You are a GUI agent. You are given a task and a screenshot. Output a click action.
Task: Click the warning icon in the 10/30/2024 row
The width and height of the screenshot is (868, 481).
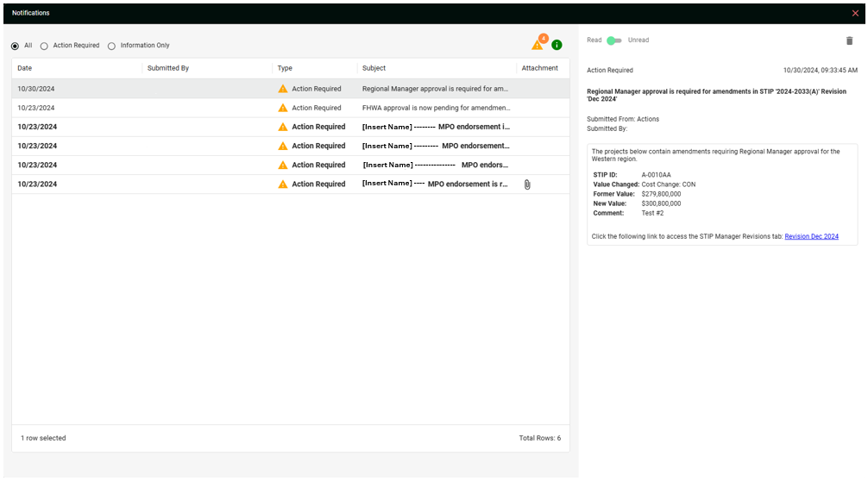point(283,89)
